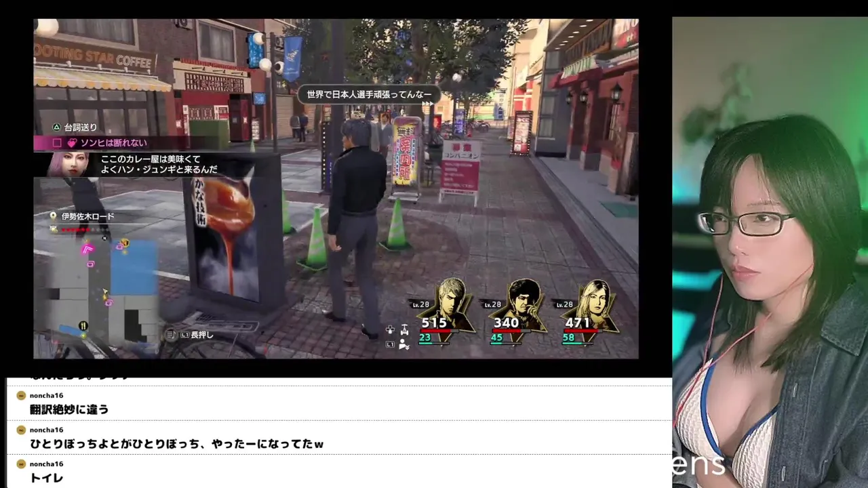The image size is (868, 488).
Task: Tick the square checkbox in the pink quest banner
Action: [x=57, y=143]
